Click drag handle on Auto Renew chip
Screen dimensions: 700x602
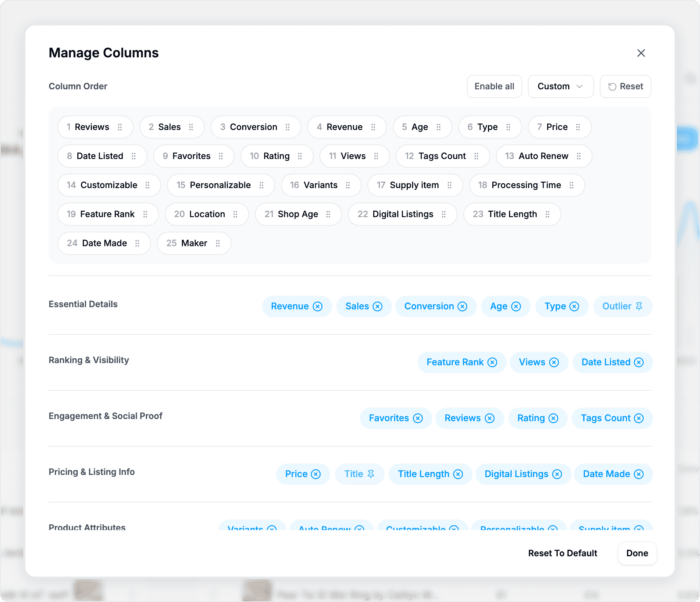(x=579, y=156)
